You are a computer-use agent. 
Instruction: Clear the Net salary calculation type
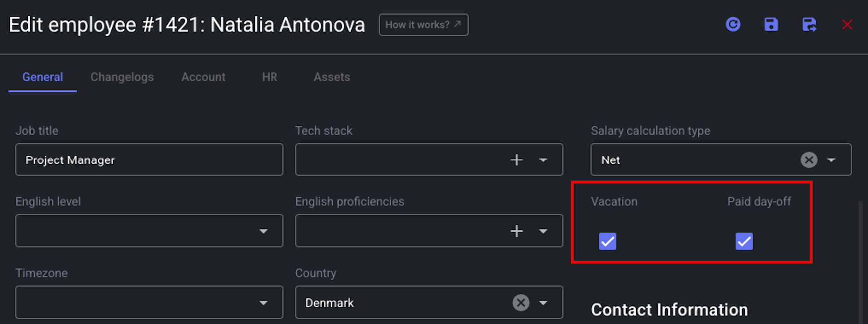pos(809,160)
